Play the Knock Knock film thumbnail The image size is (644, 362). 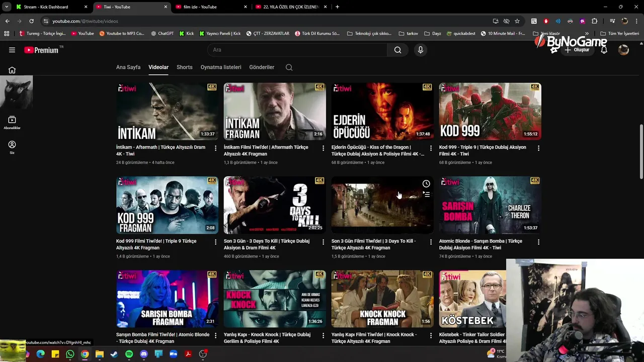(275, 299)
